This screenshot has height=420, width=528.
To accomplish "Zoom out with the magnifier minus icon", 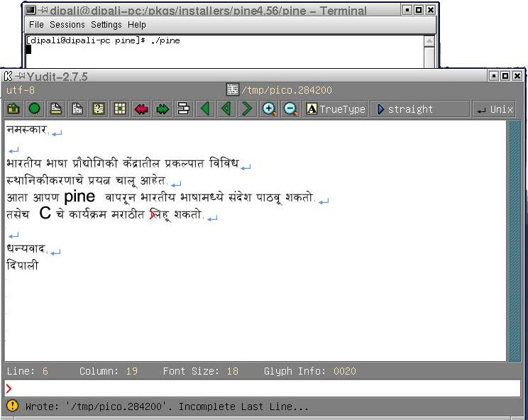I will (x=290, y=109).
